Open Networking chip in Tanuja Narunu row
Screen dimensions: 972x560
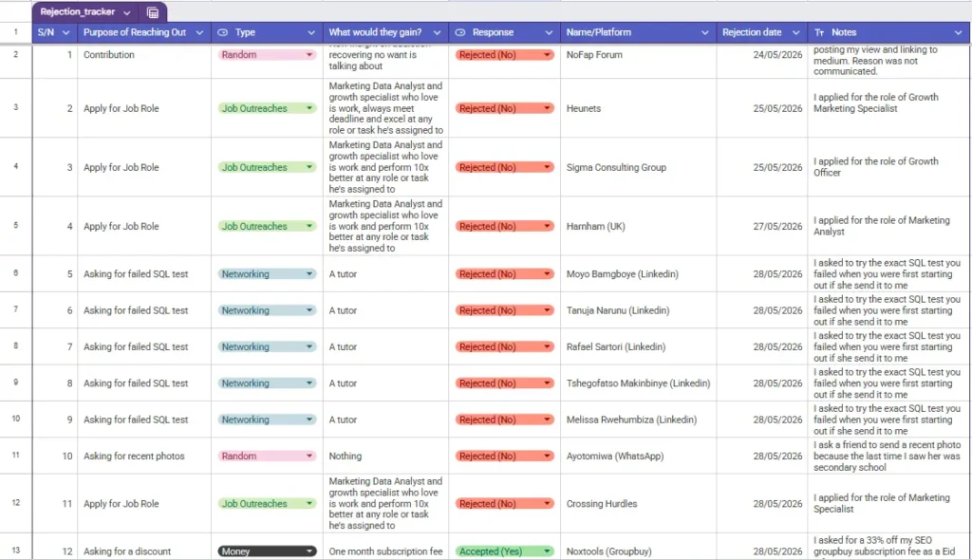(x=267, y=310)
